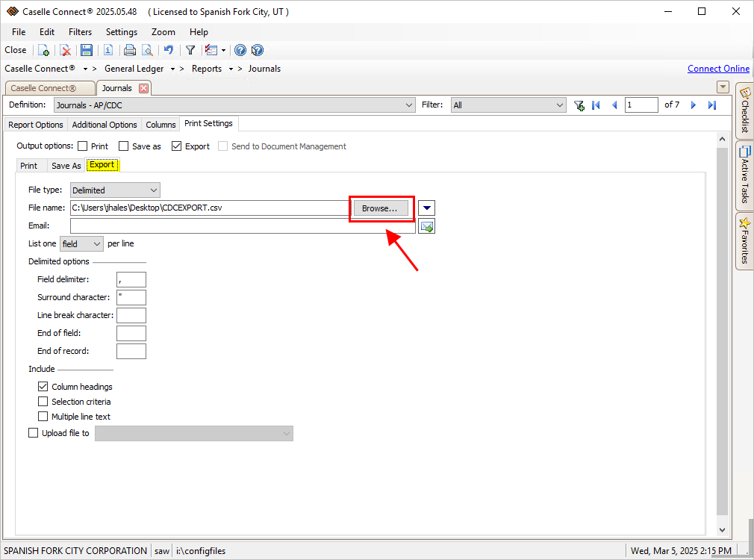754x560 pixels.
Task: Open the Settings menu
Action: point(121,32)
